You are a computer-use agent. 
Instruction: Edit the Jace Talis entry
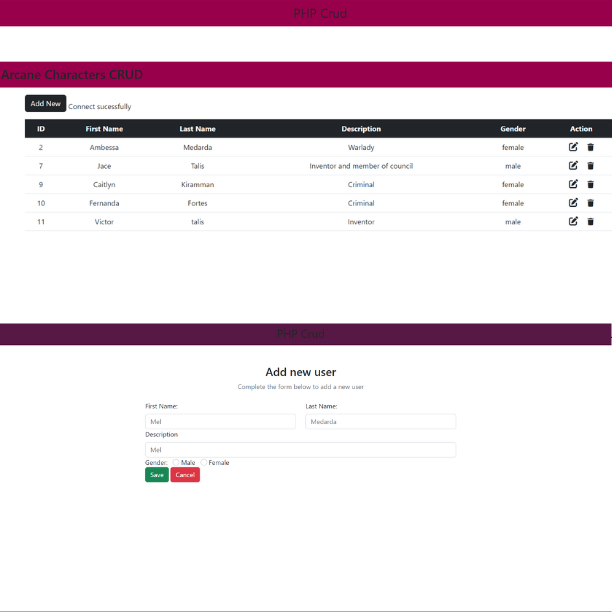pos(573,166)
